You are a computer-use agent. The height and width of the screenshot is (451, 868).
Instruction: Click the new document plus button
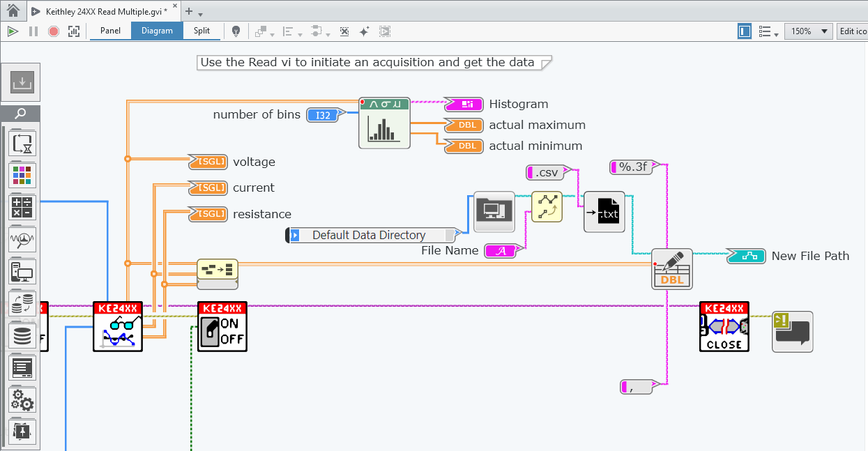click(x=188, y=12)
